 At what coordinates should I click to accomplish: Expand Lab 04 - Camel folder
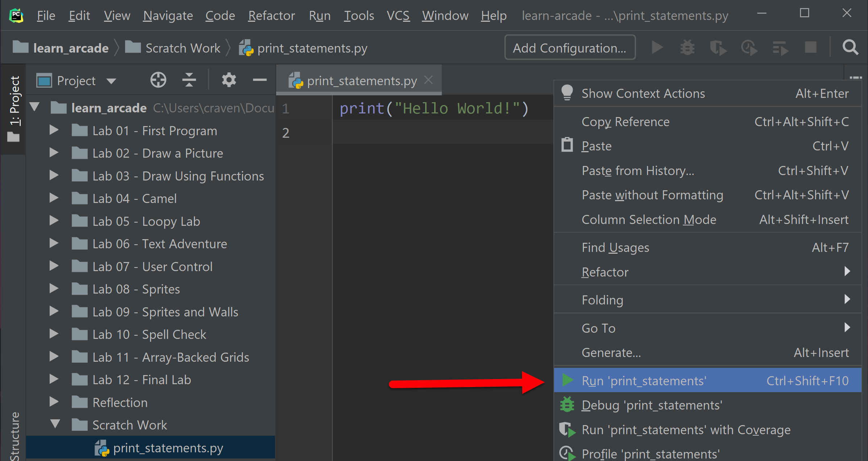[54, 198]
